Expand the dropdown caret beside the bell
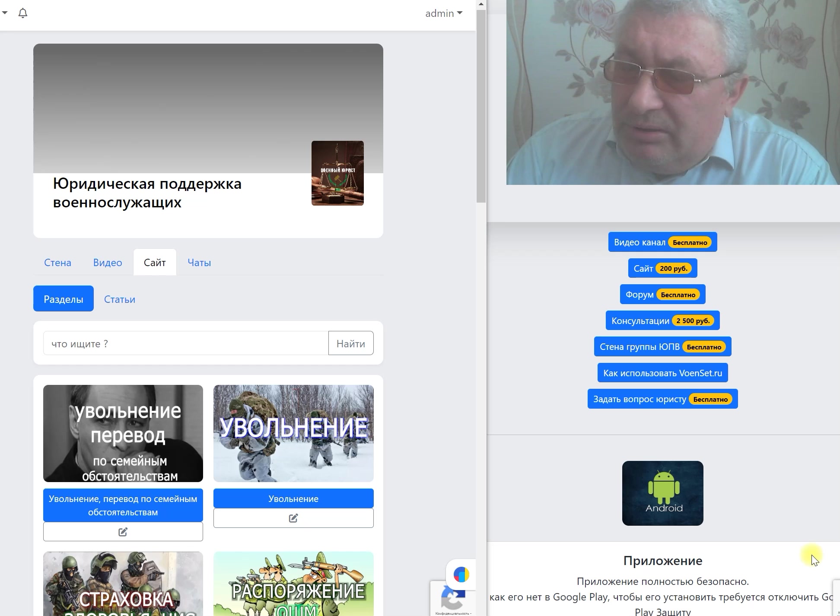The image size is (840, 616). click(x=4, y=13)
